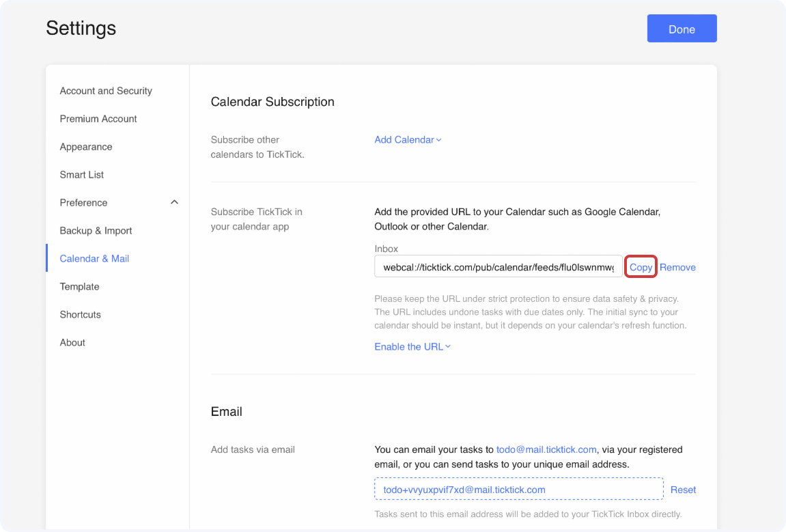786x532 pixels.
Task: Open the Add Calendar dropdown
Action: point(408,140)
